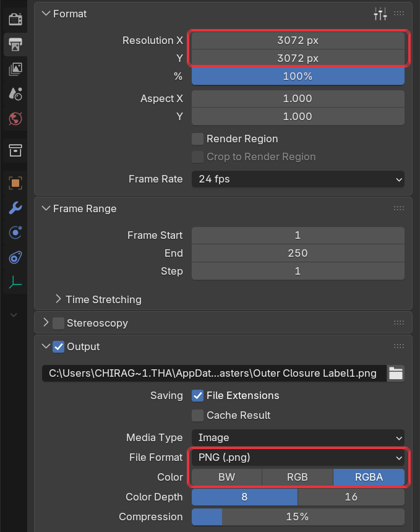Click the output file path field
This screenshot has width=420, height=532.
tap(214, 373)
